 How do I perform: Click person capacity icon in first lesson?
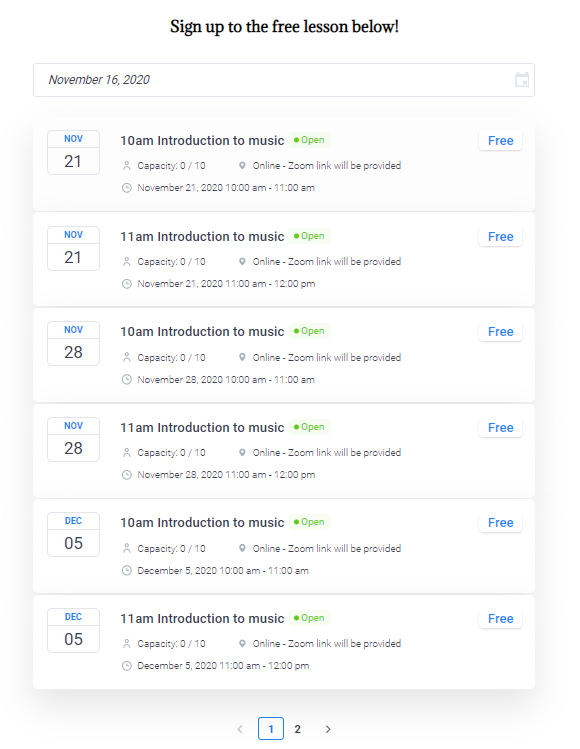pyautogui.click(x=127, y=166)
